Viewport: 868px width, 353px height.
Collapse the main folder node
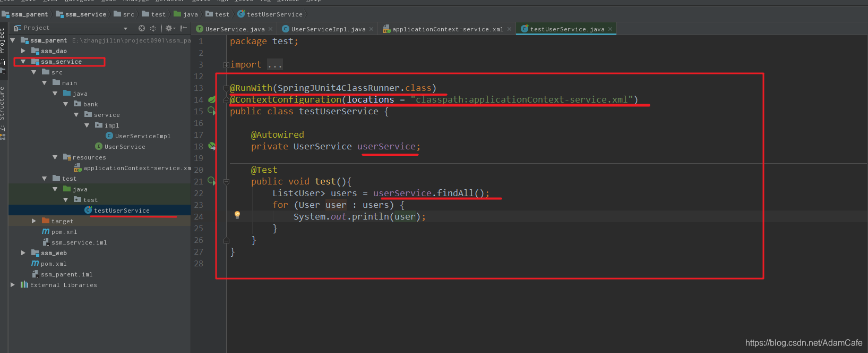pyautogui.click(x=45, y=83)
